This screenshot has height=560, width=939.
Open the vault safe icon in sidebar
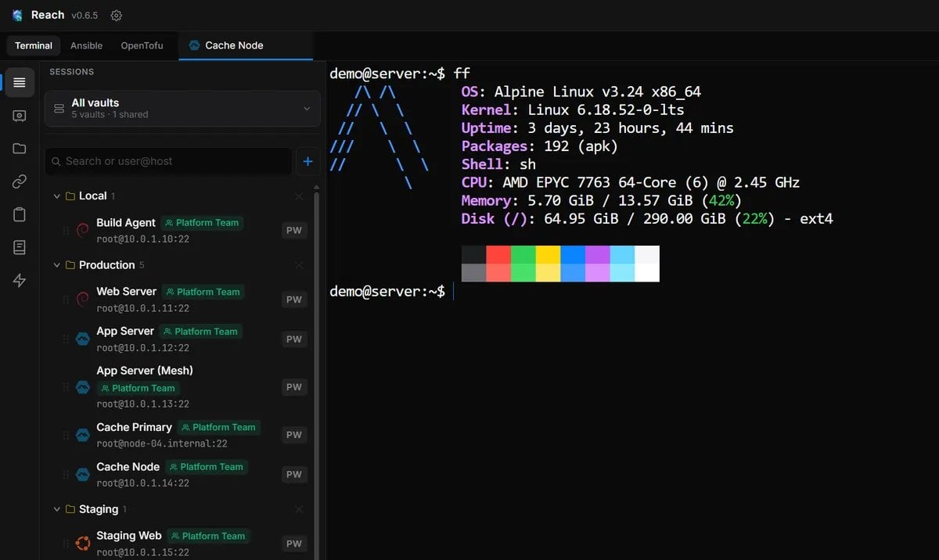20,116
